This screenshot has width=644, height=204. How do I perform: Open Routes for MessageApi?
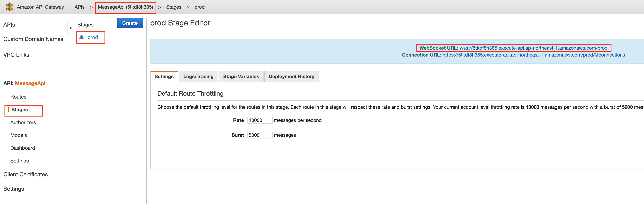(x=18, y=97)
